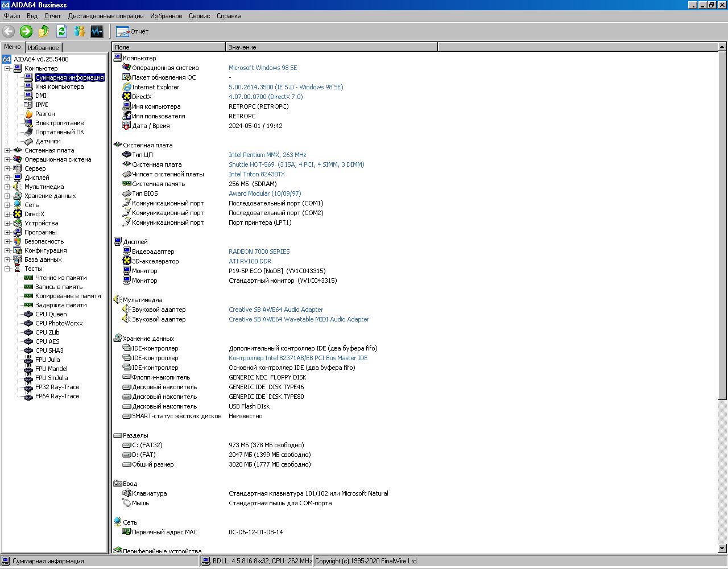Click the Клавиатура keyboard icon in the list
Image resolution: width=728 pixels, height=569 pixels.
(127, 493)
